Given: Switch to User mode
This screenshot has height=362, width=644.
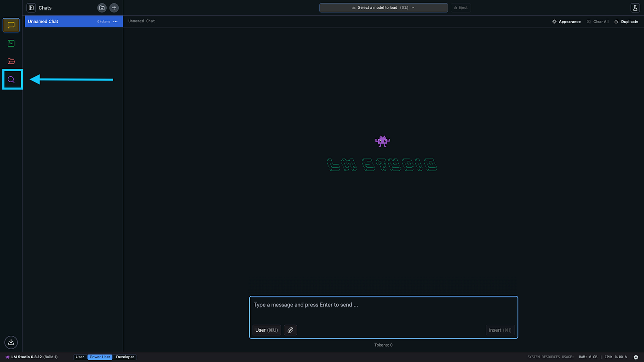Looking at the screenshot, I should click(80, 357).
